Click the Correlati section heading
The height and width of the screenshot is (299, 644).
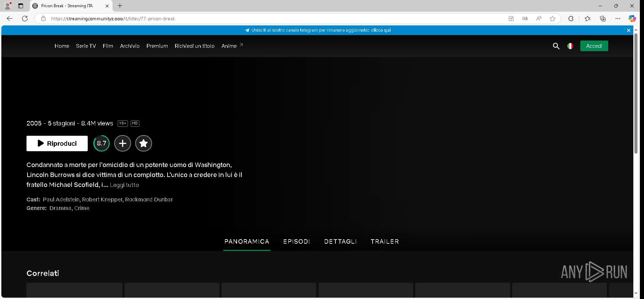point(43,274)
